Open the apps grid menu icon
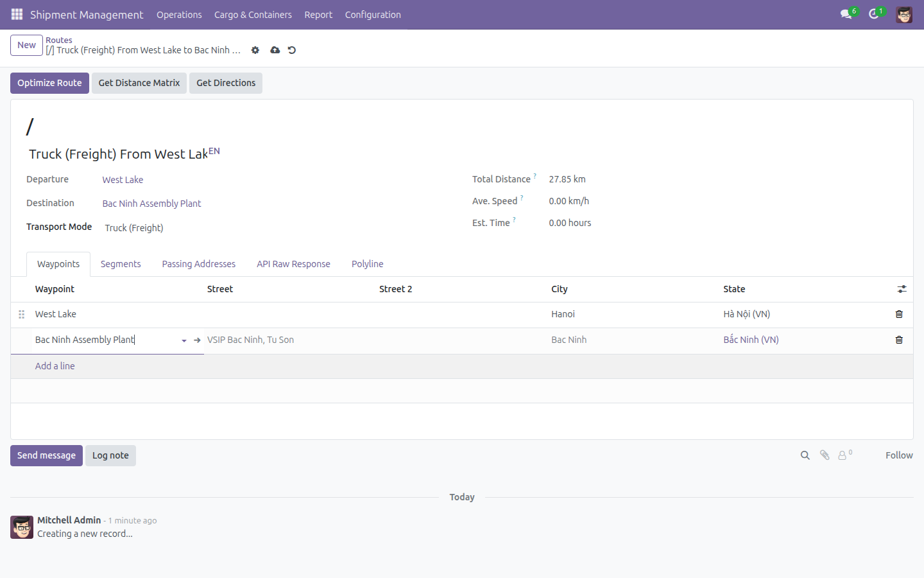Viewport: 924px width, 578px height. 17,14
